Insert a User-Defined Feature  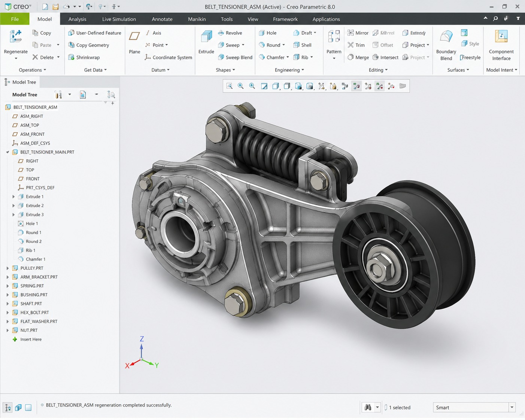[95, 33]
